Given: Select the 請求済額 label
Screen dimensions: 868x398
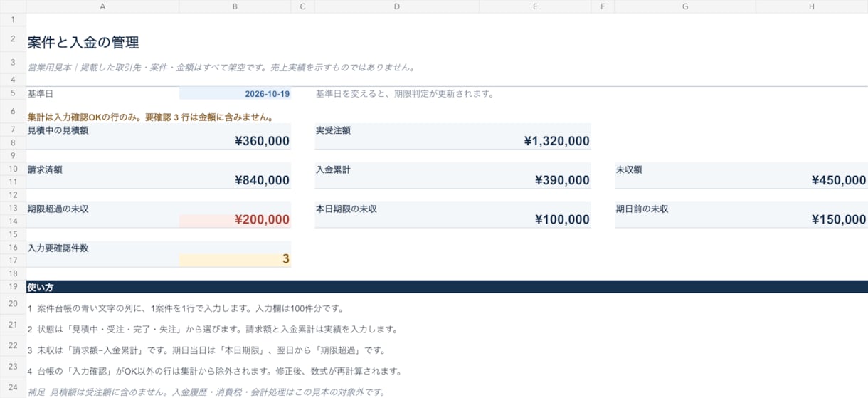Looking at the screenshot, I should (x=45, y=169).
